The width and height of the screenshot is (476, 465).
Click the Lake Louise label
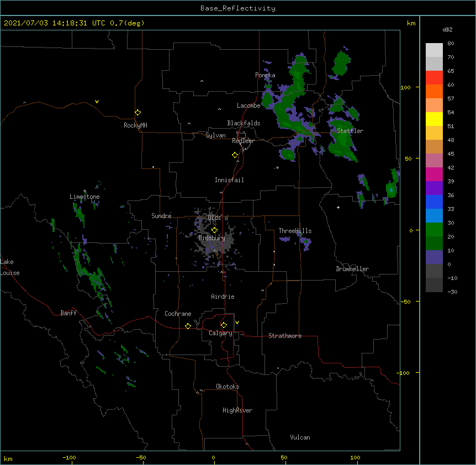pyautogui.click(x=10, y=267)
